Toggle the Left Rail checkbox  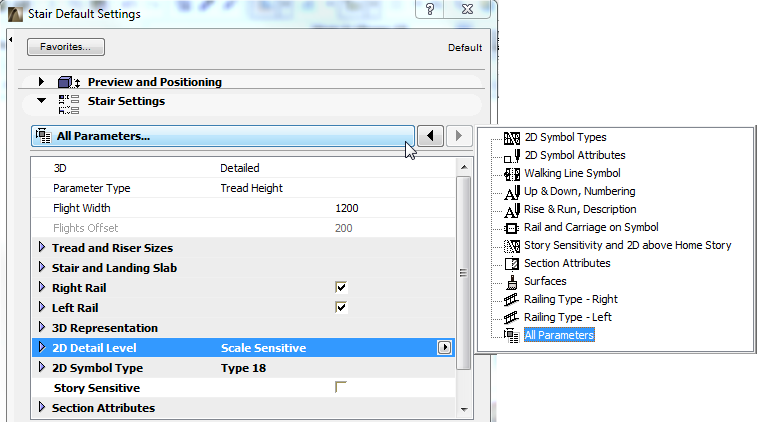341,308
